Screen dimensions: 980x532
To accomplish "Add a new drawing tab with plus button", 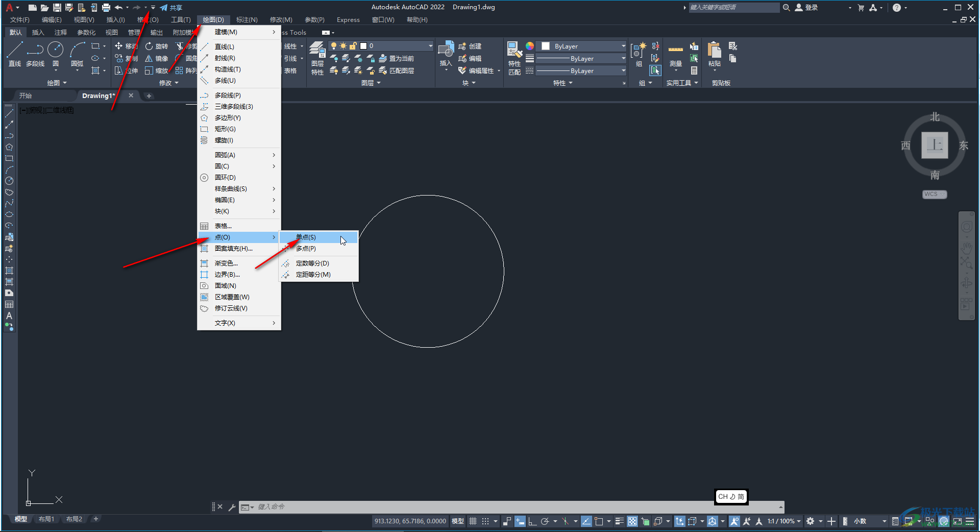I will tap(149, 95).
